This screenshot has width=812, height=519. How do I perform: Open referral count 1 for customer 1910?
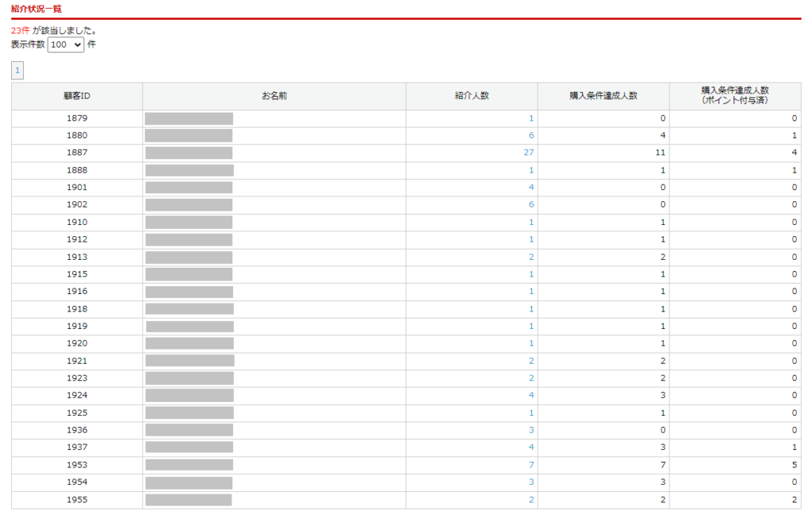pyautogui.click(x=530, y=222)
